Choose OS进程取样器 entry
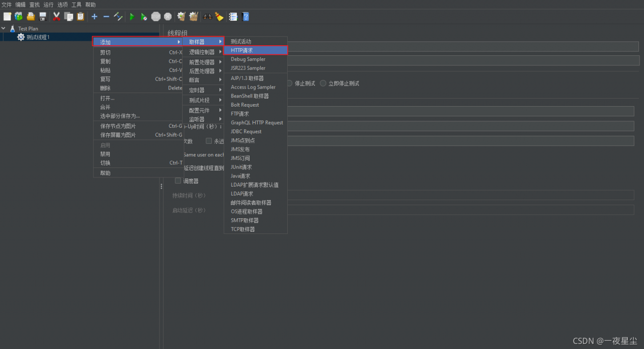 (256, 212)
